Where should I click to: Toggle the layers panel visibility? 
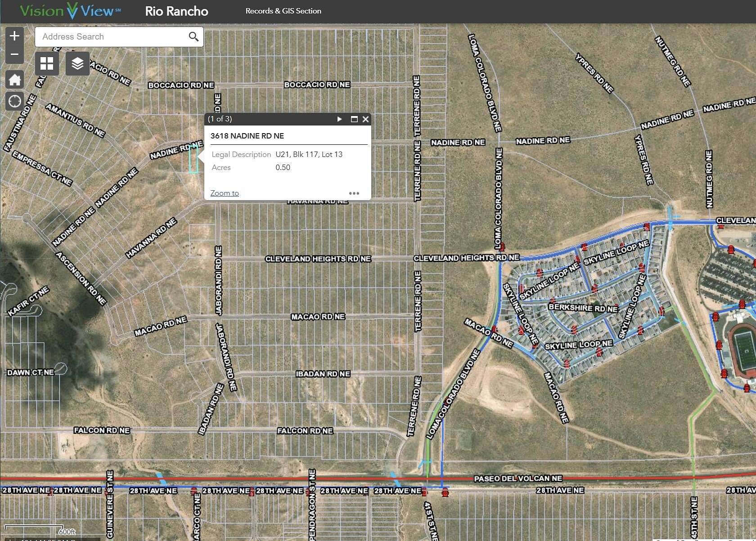click(77, 64)
